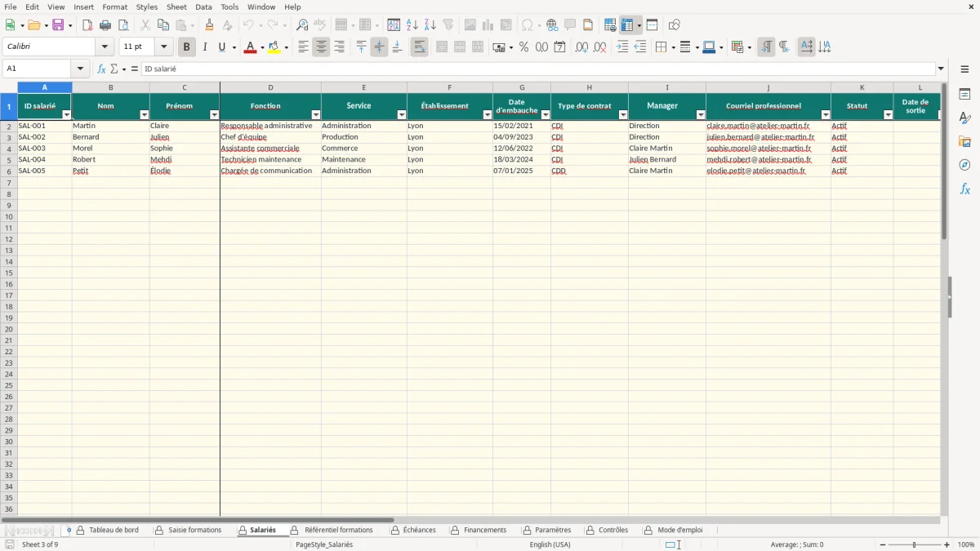Viewport: 980px width, 551px height.
Task: Add a decimal place
Action: (581, 47)
